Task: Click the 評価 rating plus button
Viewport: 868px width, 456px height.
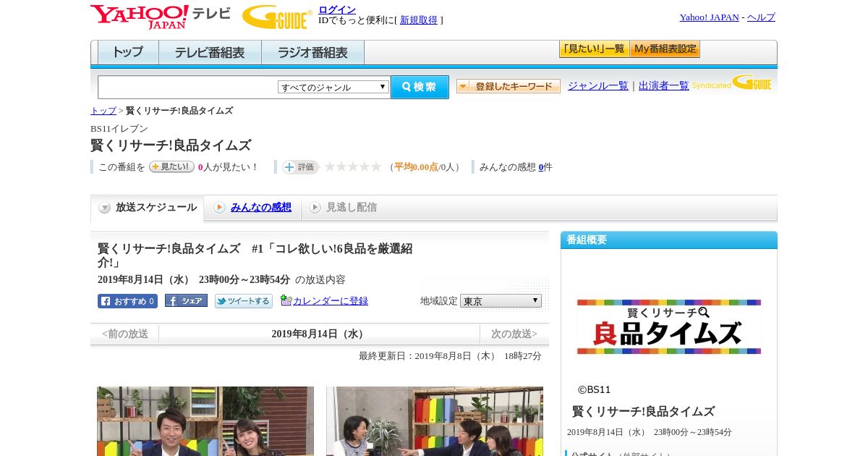Action: [x=300, y=166]
